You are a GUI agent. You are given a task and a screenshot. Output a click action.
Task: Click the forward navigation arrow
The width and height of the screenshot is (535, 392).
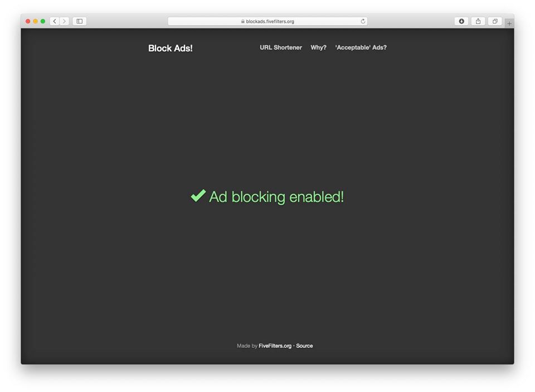pos(64,21)
